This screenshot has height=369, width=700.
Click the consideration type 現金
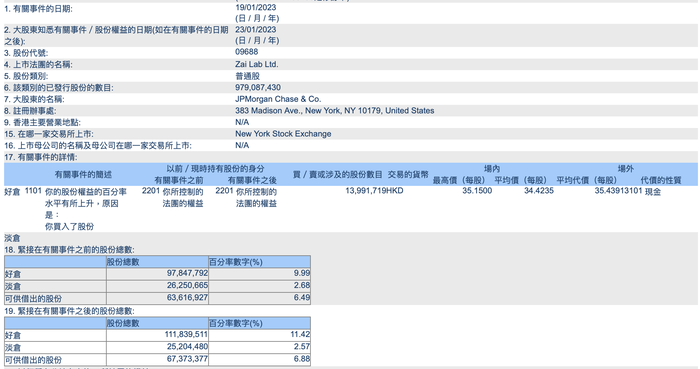[x=653, y=191]
